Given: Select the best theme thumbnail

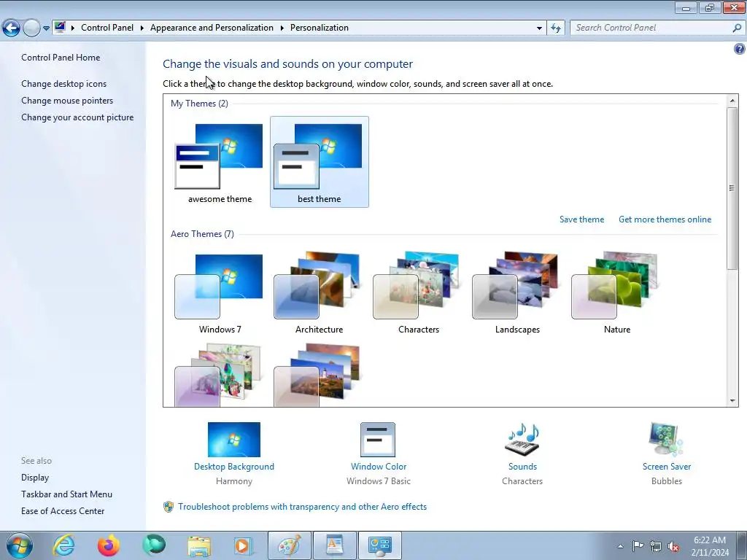Looking at the screenshot, I should (320, 162).
